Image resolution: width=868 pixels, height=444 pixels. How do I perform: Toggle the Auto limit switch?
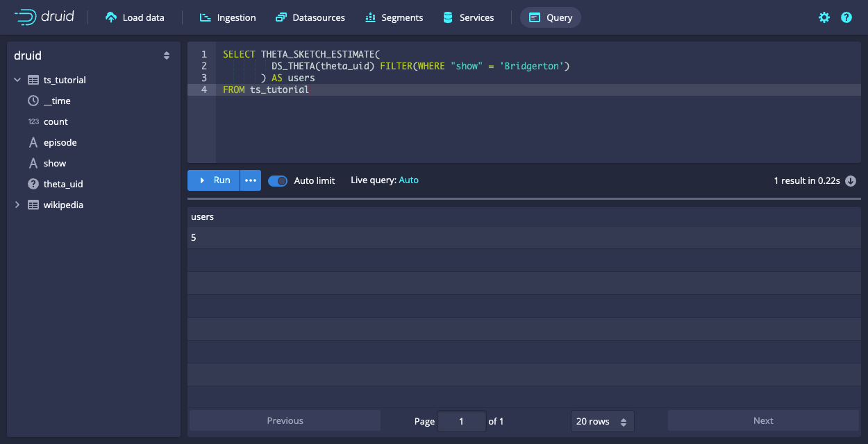(x=278, y=180)
